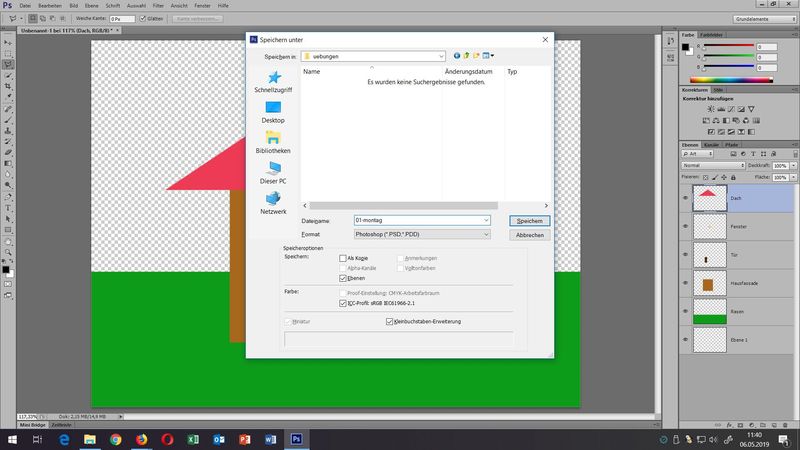Open the Deckkraft opacity dropdown arrow
Image resolution: width=800 pixels, height=450 pixels.
coord(793,165)
